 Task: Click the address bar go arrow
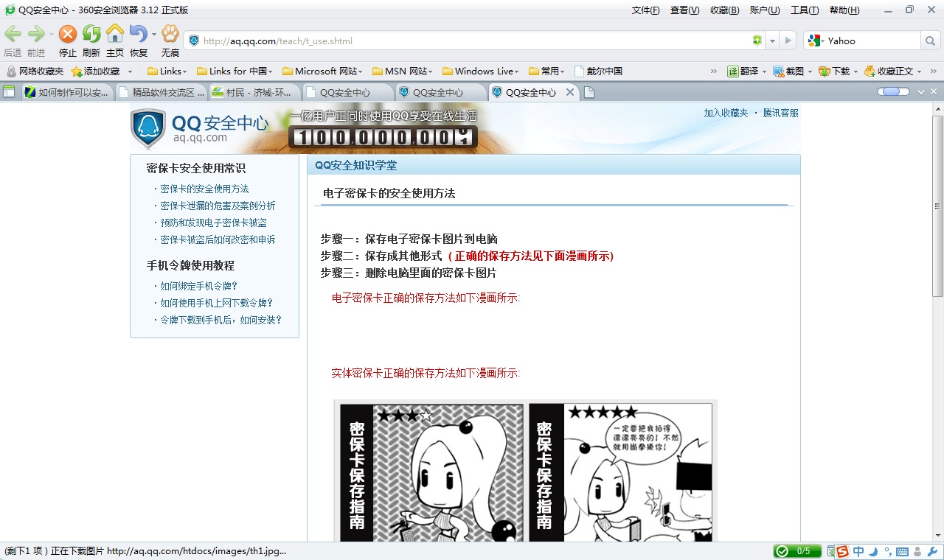pyautogui.click(x=788, y=41)
